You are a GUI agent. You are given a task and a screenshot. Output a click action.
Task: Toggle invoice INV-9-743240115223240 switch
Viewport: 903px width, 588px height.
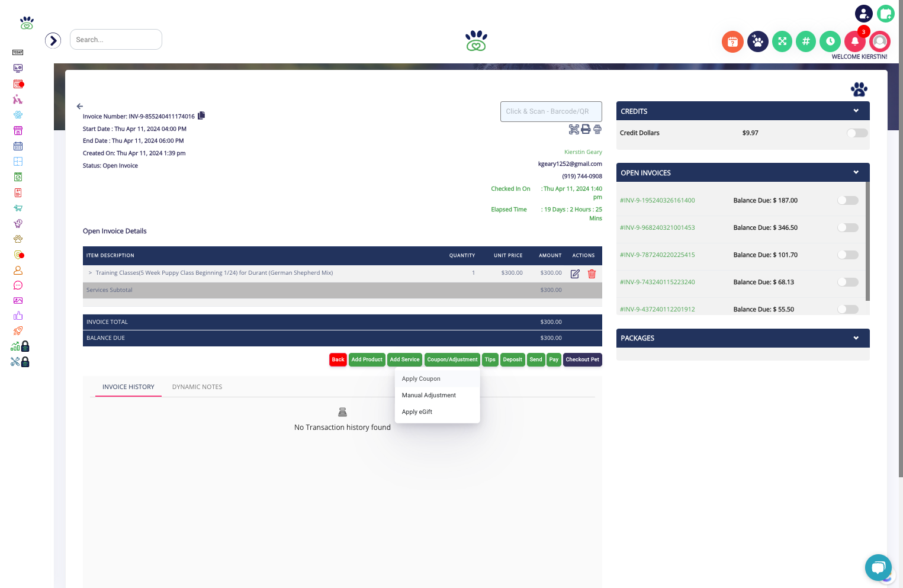click(x=848, y=282)
